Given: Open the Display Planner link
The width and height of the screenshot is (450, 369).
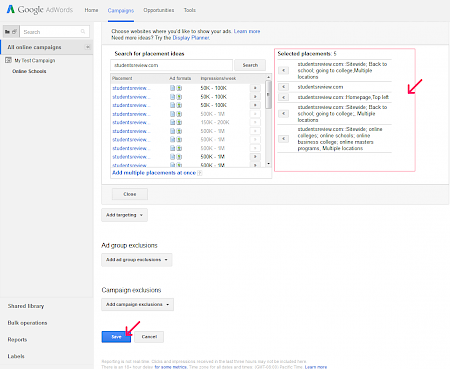Looking at the screenshot, I should click(x=191, y=38).
